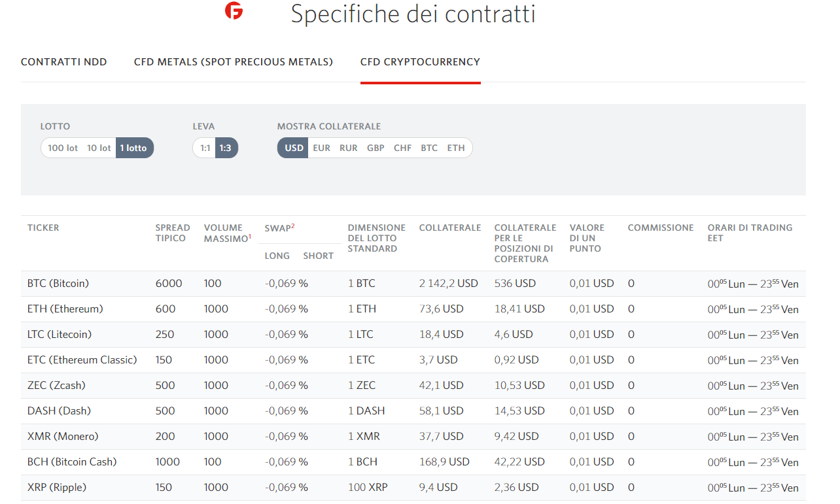Show collateral in RUR

pos(349,148)
